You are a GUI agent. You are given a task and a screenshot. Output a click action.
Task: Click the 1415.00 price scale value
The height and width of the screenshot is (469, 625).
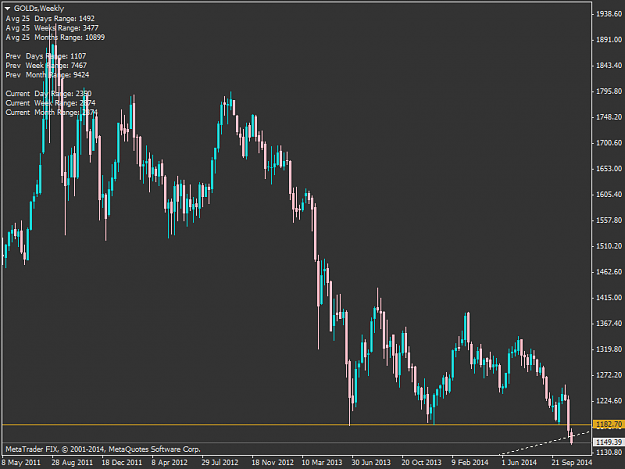(609, 298)
